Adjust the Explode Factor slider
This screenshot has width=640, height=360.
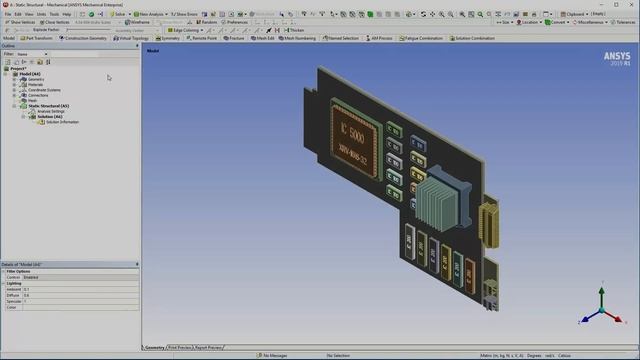[88, 30]
